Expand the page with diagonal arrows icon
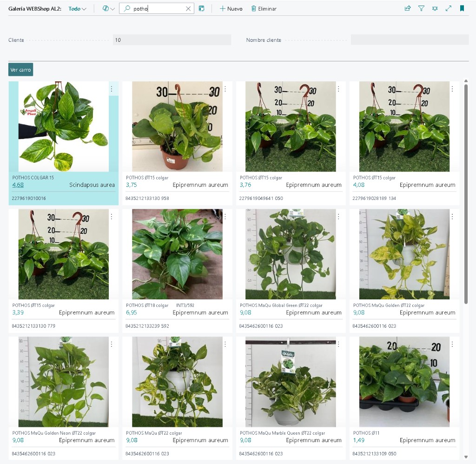This screenshot has height=464, width=476. click(x=449, y=8)
